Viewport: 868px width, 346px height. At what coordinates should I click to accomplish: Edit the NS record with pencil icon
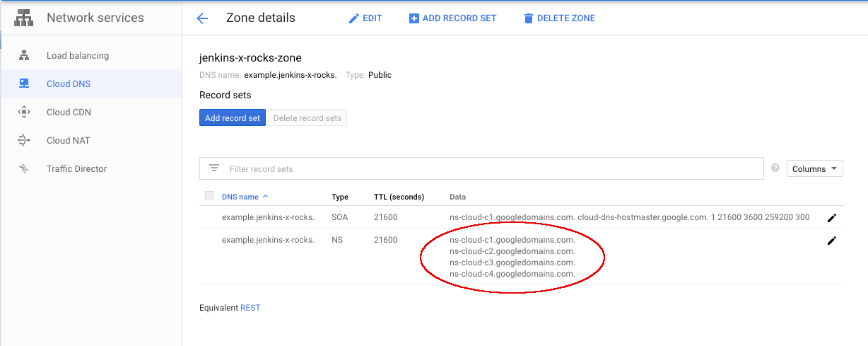pyautogui.click(x=832, y=241)
